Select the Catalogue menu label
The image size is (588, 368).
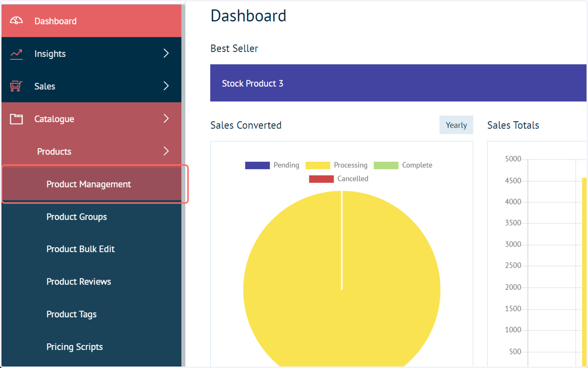coord(54,119)
